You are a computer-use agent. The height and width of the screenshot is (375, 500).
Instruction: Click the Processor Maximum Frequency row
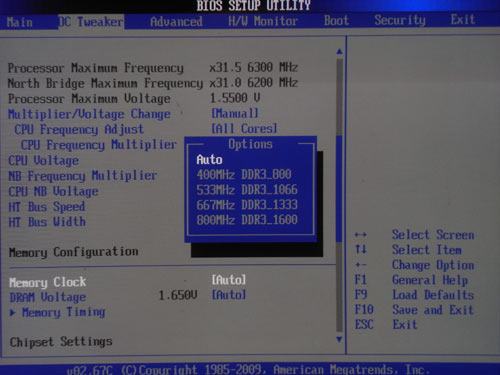point(153,68)
